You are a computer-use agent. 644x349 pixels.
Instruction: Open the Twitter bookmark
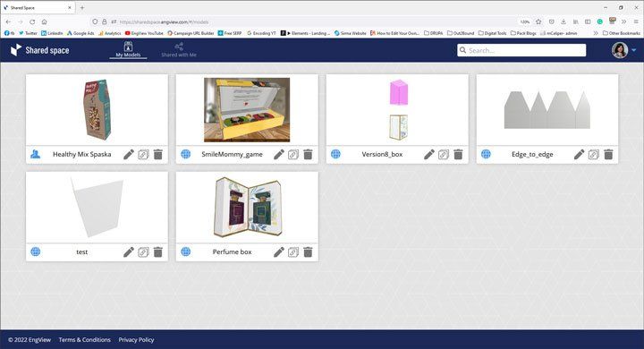click(28, 33)
